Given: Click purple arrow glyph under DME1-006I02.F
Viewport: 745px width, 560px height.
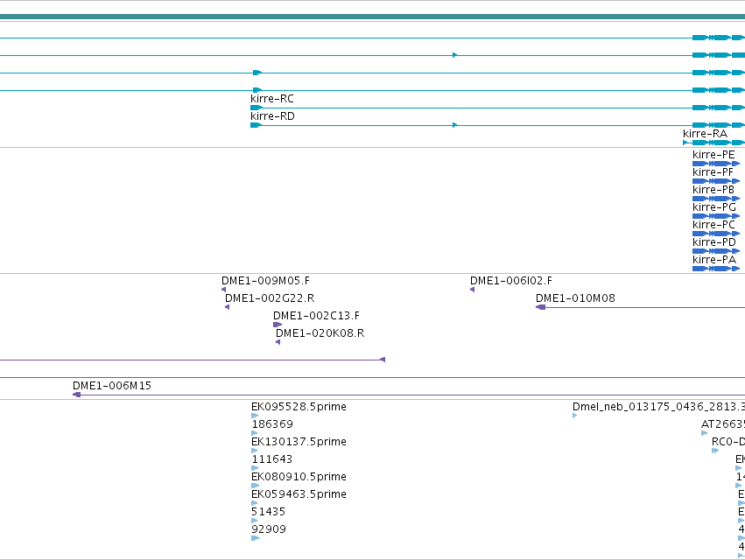Looking at the screenshot, I should [472, 290].
